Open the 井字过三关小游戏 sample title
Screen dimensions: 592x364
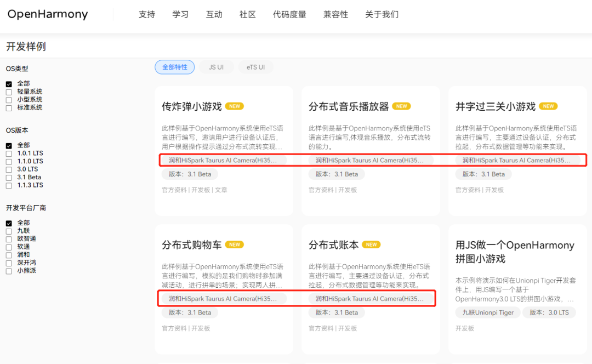[x=496, y=106]
